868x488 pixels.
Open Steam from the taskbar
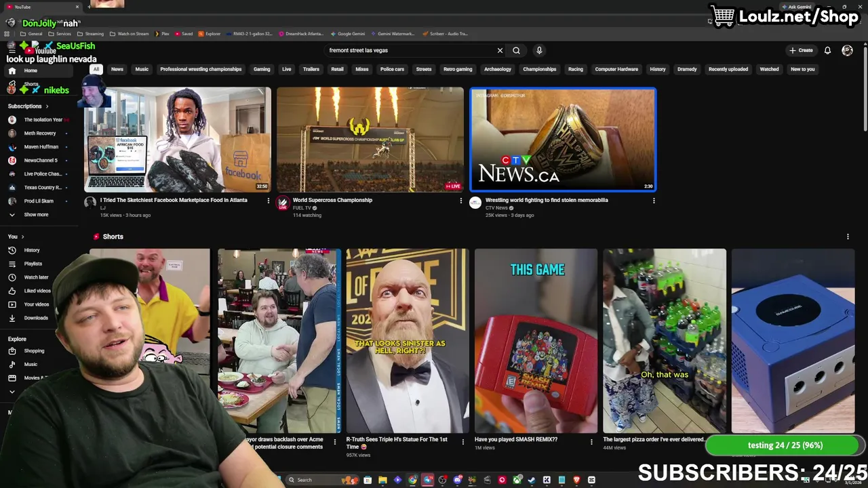click(532, 480)
